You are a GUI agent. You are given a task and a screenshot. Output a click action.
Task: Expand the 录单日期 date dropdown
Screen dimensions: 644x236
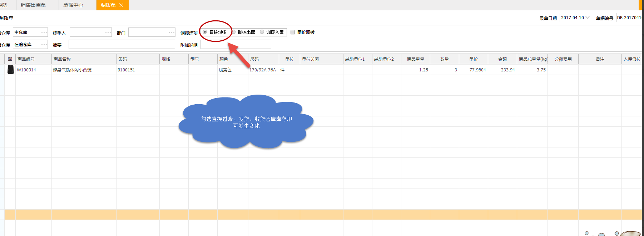587,17
